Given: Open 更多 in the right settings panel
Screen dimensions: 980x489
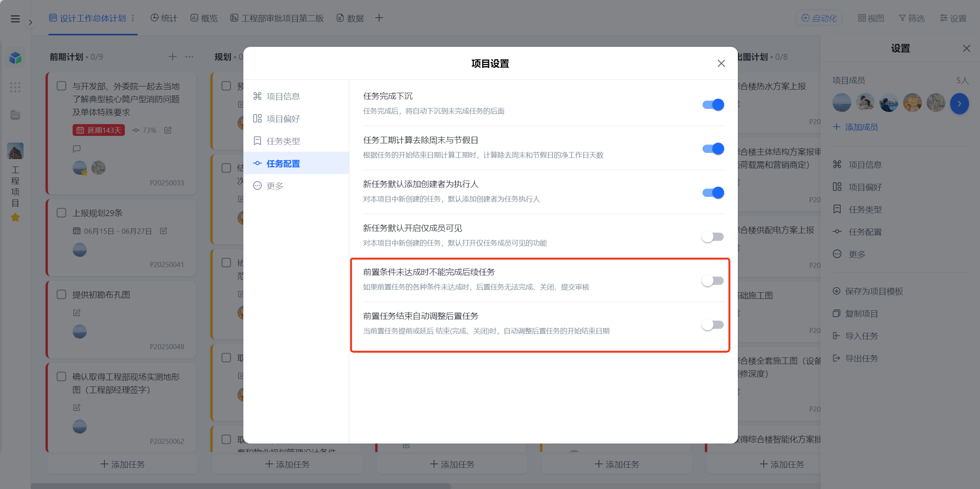Looking at the screenshot, I should tap(849, 254).
